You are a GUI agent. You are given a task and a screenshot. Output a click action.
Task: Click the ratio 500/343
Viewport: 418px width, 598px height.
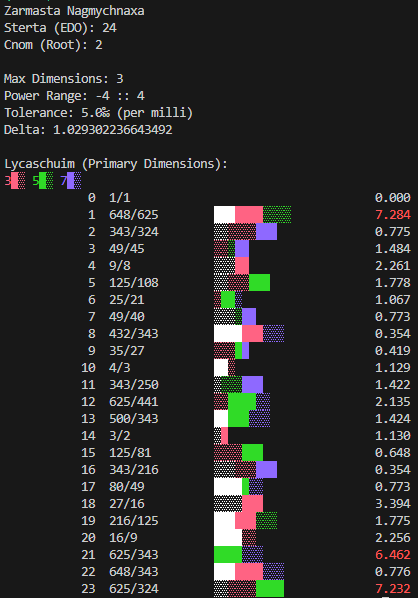click(134, 418)
